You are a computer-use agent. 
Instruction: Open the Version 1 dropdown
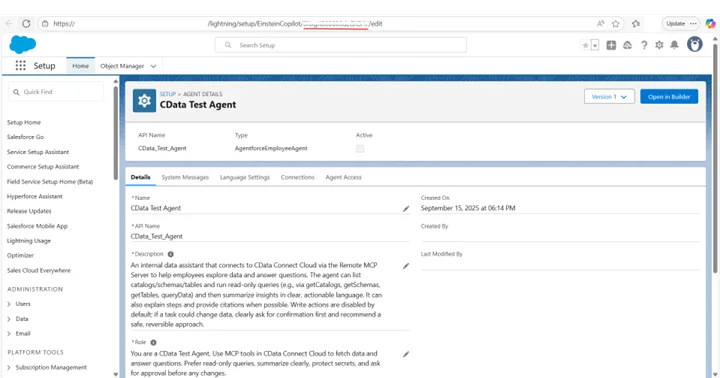click(609, 96)
